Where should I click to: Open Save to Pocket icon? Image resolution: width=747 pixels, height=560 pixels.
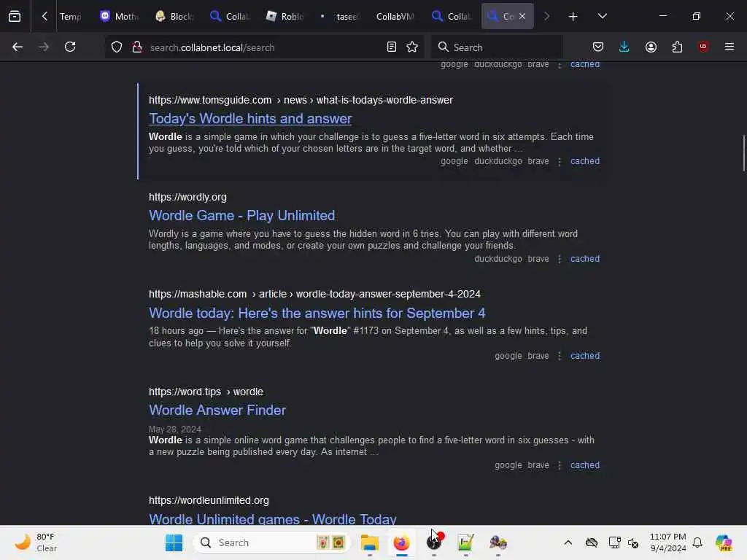pyautogui.click(x=598, y=47)
